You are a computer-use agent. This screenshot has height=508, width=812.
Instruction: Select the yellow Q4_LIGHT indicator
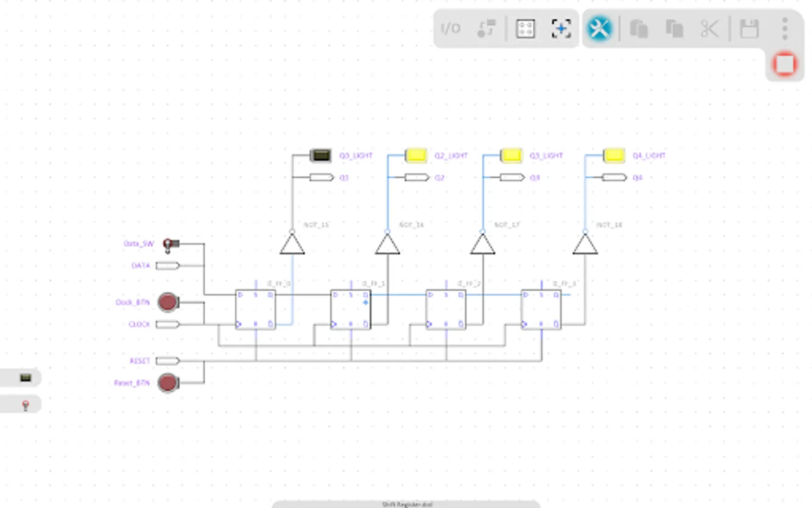(x=614, y=155)
